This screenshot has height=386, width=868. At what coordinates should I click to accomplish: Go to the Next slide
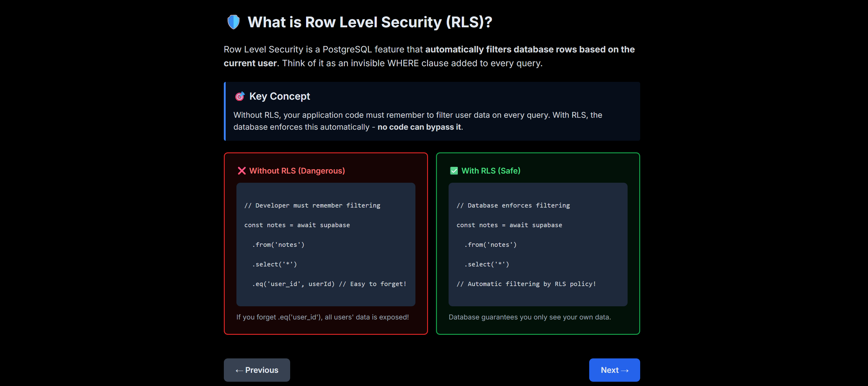click(614, 370)
